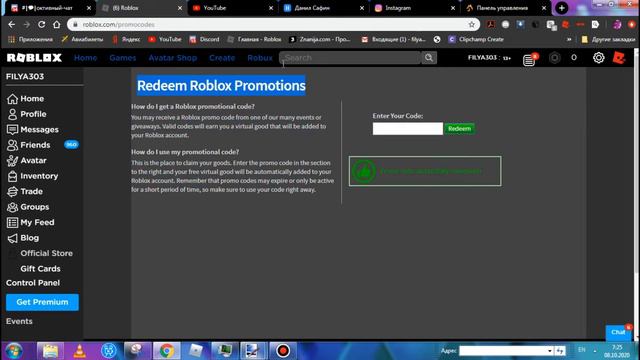Click the Get Premium button
Image resolution: width=640 pixels, height=360 pixels.
click(x=42, y=302)
